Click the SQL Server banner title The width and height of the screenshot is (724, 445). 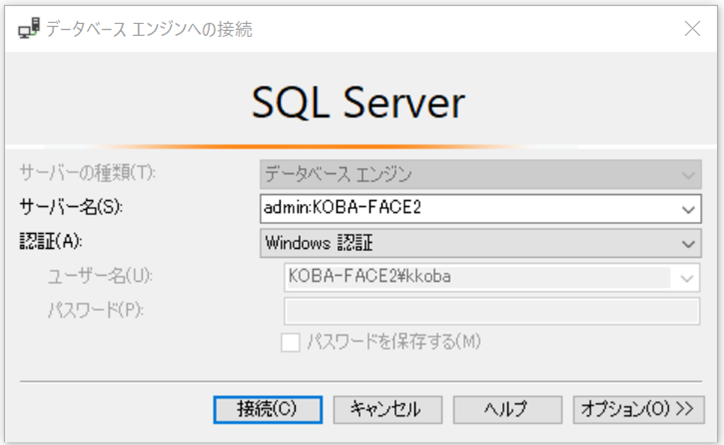(358, 102)
